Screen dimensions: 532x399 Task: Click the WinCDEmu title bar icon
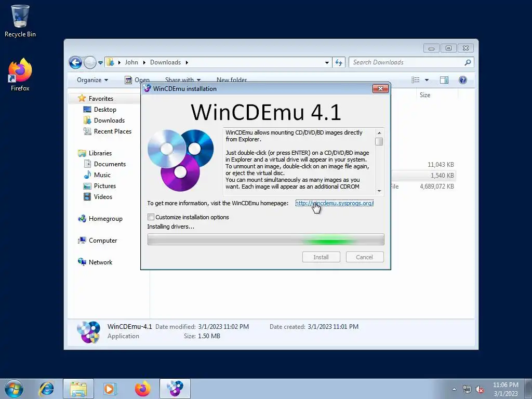pyautogui.click(x=147, y=88)
